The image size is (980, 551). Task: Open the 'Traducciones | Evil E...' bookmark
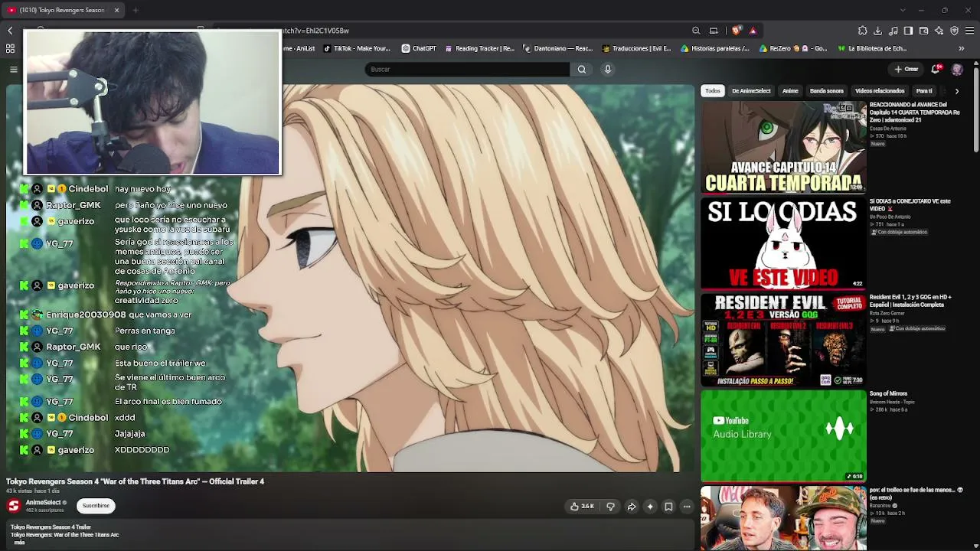[x=636, y=48]
